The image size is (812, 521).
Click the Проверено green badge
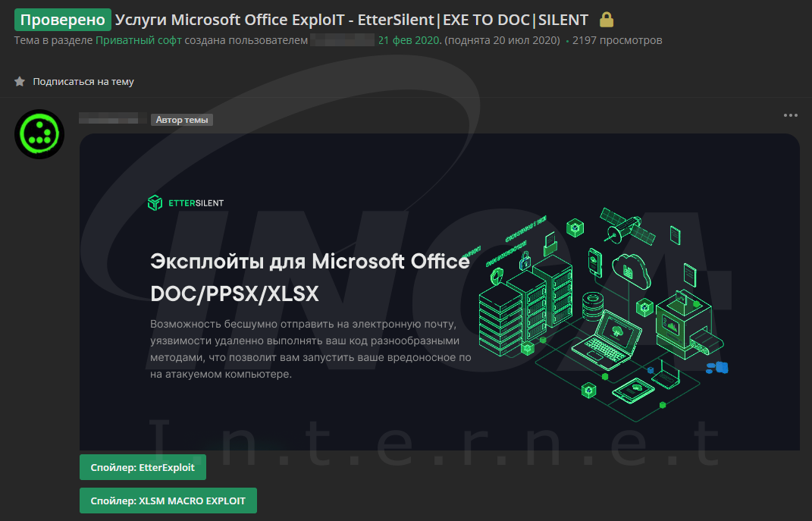[x=63, y=20]
